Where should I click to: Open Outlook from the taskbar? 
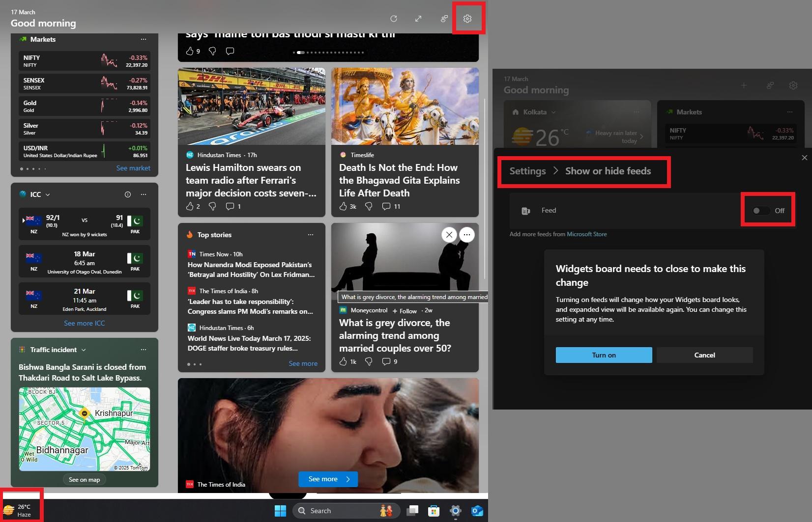point(476,511)
